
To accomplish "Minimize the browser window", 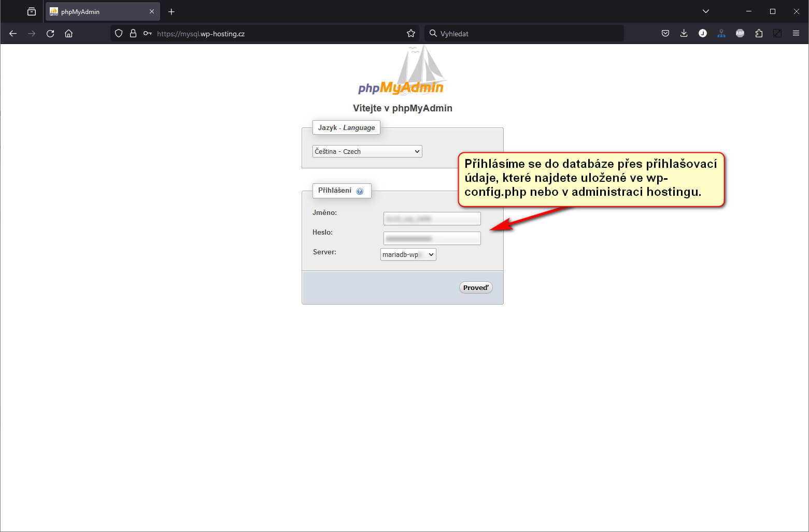I will tap(749, 11).
